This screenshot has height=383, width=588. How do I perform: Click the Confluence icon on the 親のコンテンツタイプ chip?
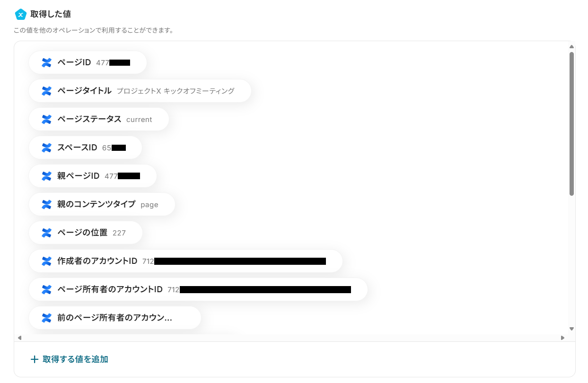46,204
